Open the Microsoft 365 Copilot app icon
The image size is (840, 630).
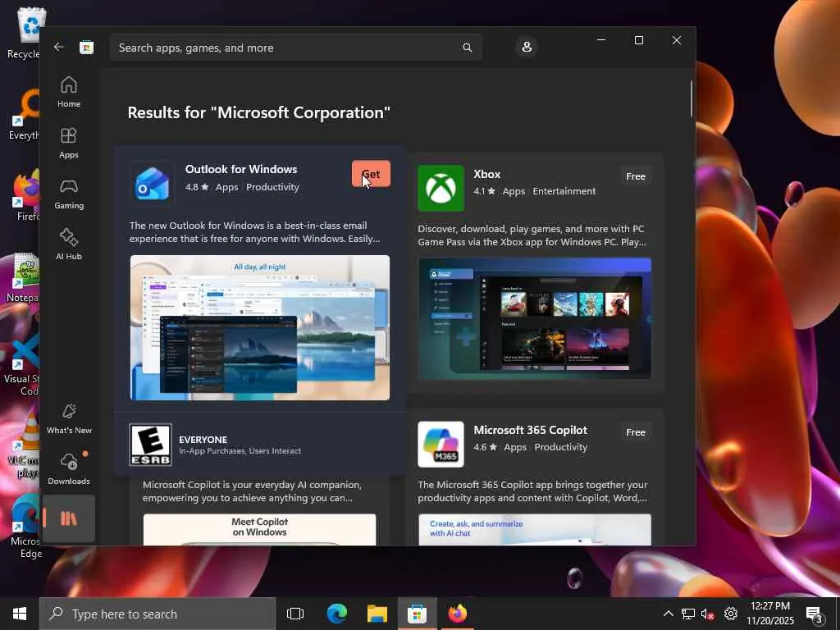click(441, 444)
